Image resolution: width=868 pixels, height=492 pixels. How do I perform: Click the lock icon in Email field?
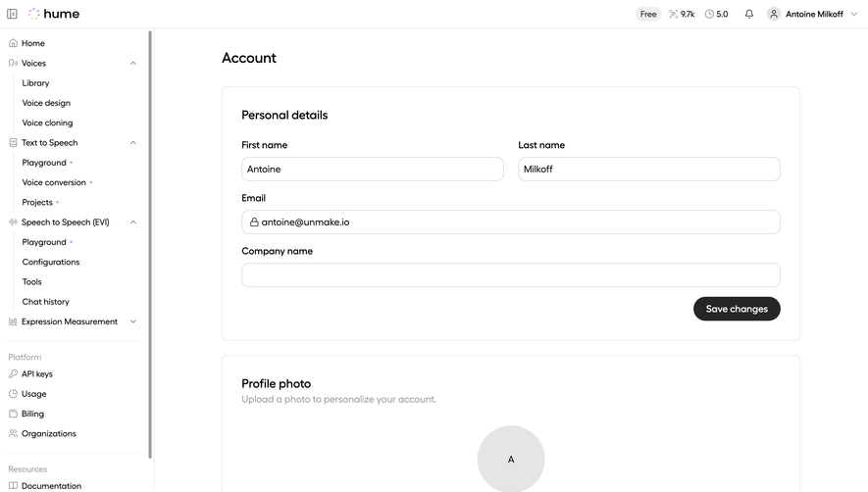[254, 221]
